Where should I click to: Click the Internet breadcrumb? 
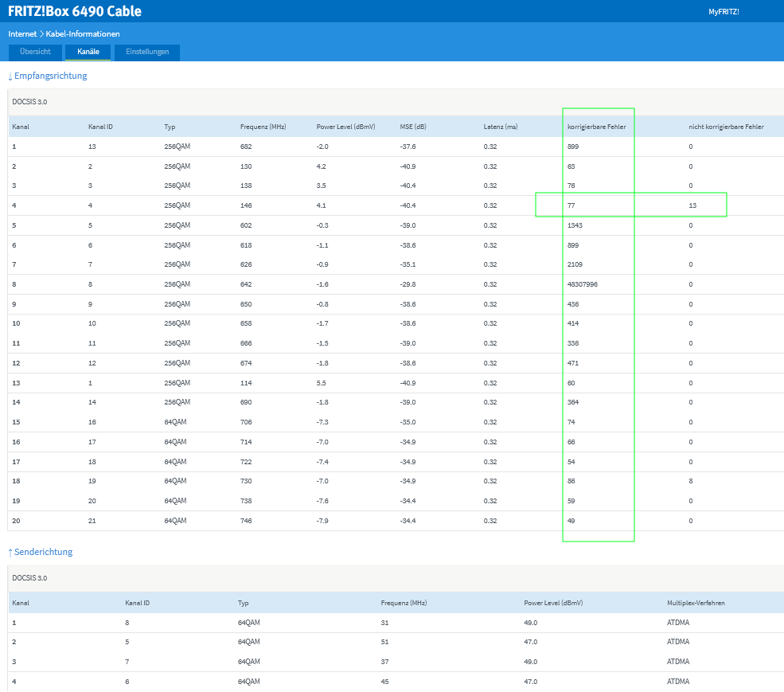point(22,34)
